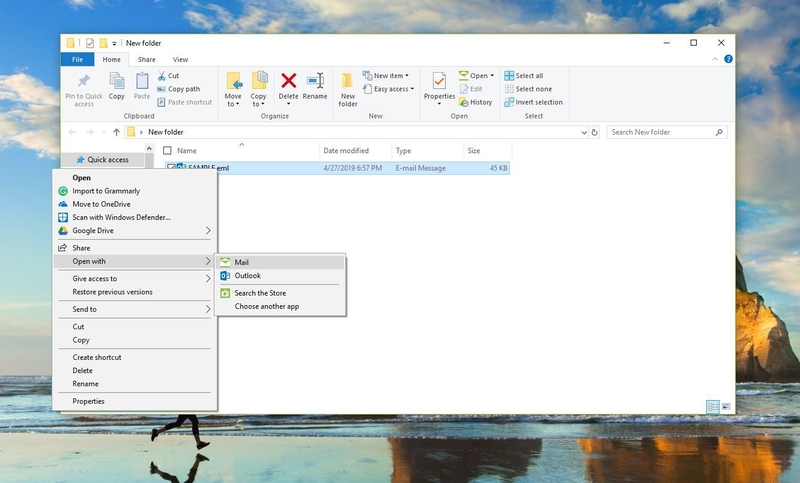Click Pin to Quick access icon
Screen dimensions: 800x483
click(x=84, y=81)
